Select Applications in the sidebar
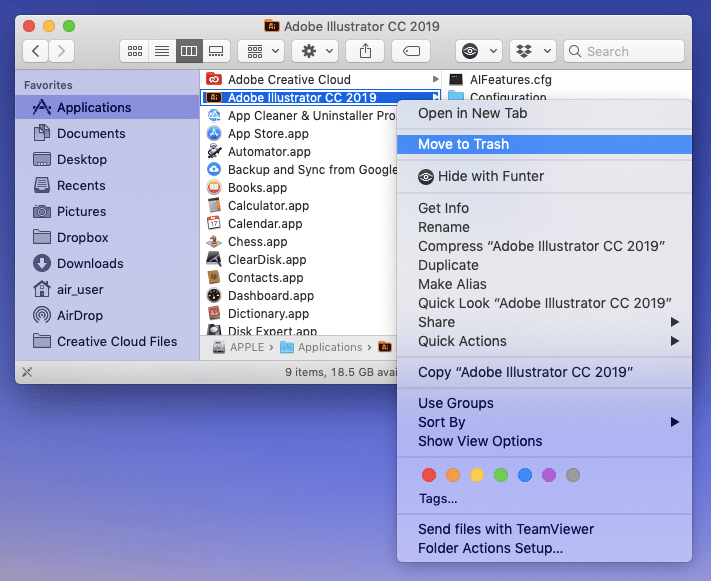This screenshot has height=581, width=711. (x=107, y=107)
